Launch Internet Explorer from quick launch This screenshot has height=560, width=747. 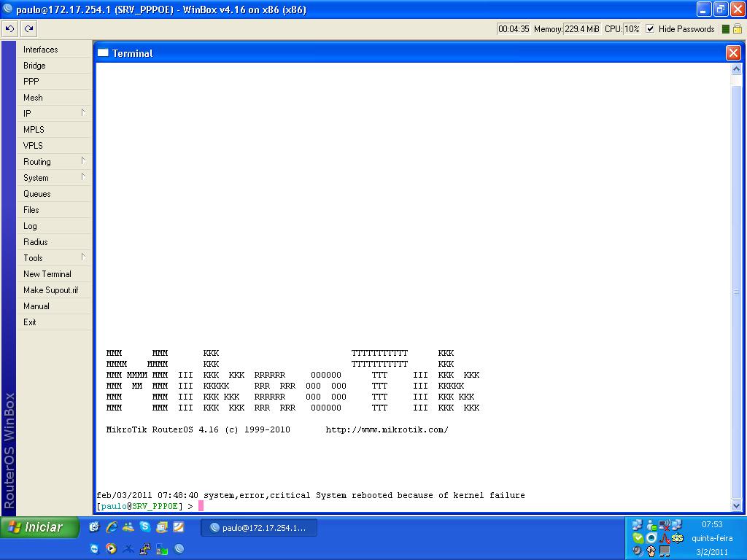[112, 526]
